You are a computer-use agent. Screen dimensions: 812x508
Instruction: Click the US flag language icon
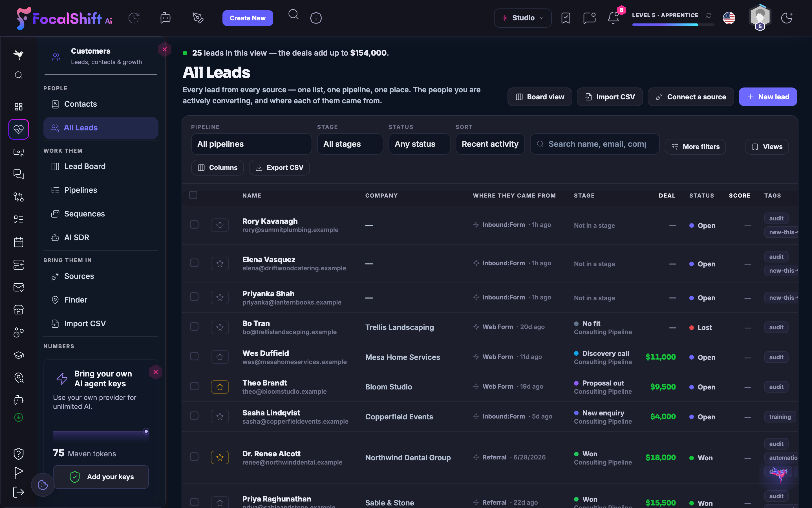tap(729, 18)
